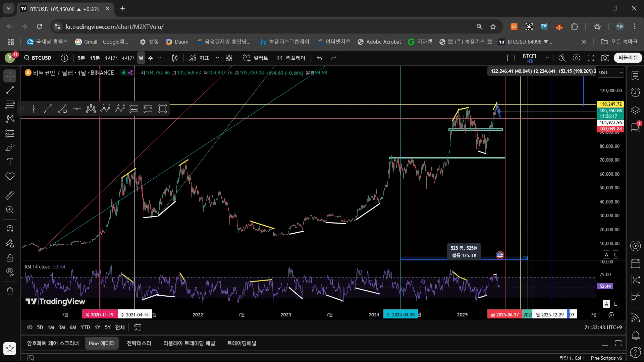The width and height of the screenshot is (644, 362).
Task: Click the yellow 110,249.72 price label
Action: (610, 104)
